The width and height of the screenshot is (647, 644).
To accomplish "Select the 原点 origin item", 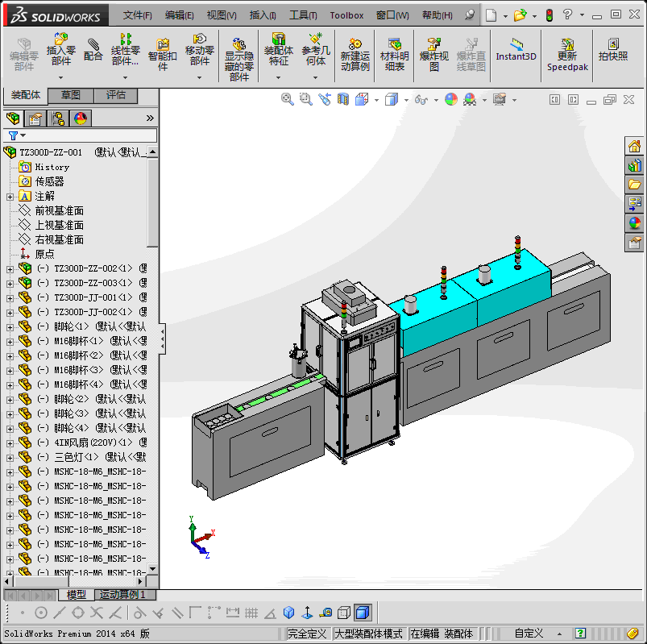I will [44, 255].
